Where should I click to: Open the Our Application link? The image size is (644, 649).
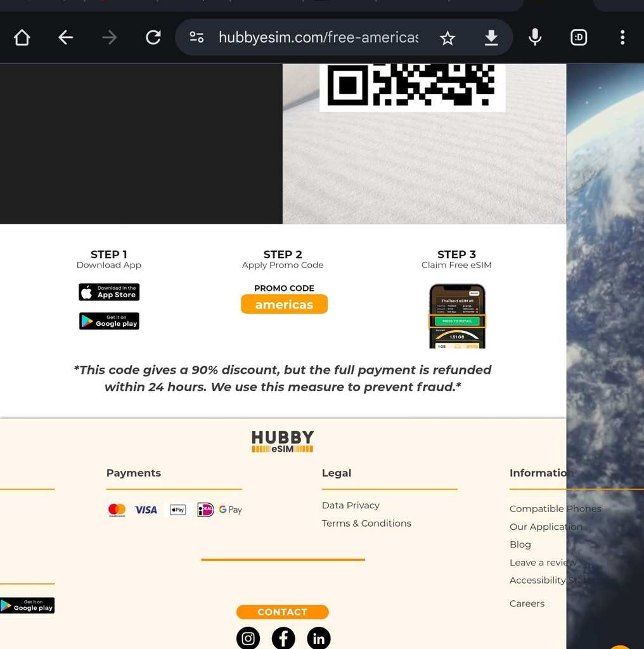[x=546, y=527]
